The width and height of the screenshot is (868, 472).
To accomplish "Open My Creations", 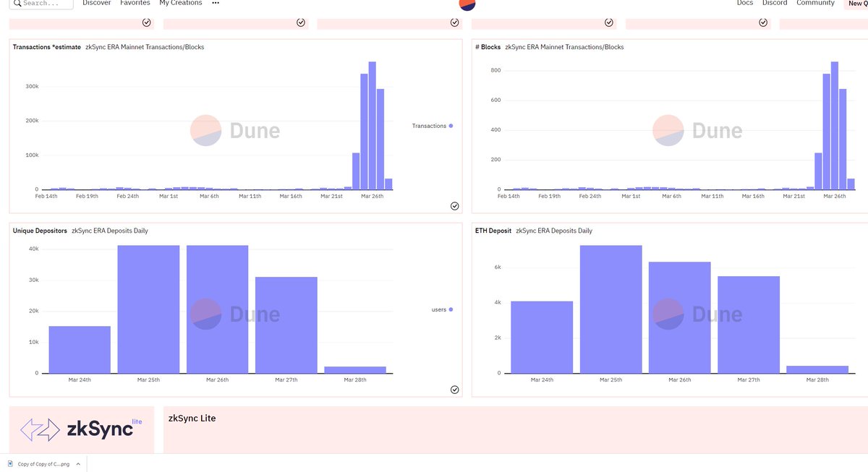I will click(181, 3).
